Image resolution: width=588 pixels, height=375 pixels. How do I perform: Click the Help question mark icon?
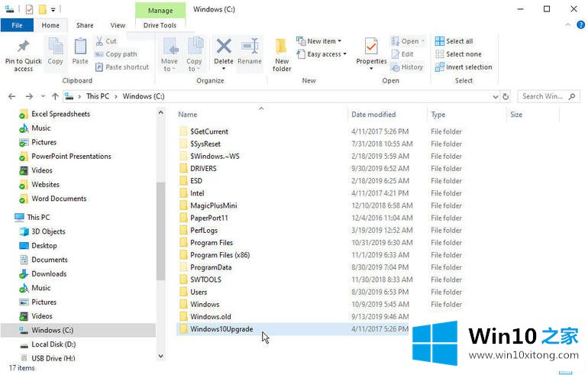(580, 24)
